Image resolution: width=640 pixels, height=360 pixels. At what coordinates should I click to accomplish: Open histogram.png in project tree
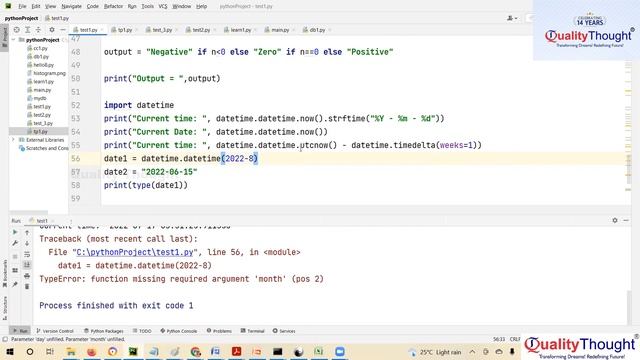coord(49,73)
